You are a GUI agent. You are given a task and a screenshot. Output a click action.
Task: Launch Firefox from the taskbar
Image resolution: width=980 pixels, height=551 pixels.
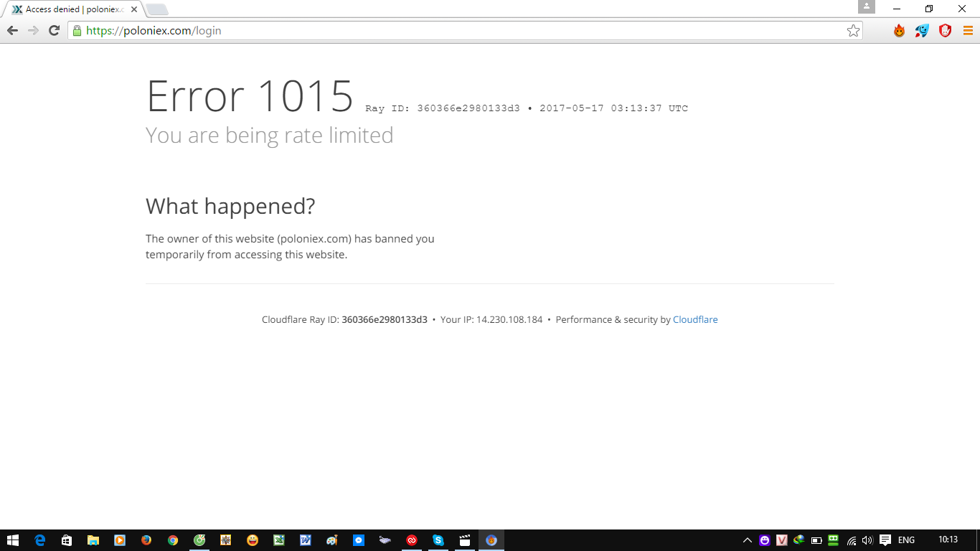(146, 540)
